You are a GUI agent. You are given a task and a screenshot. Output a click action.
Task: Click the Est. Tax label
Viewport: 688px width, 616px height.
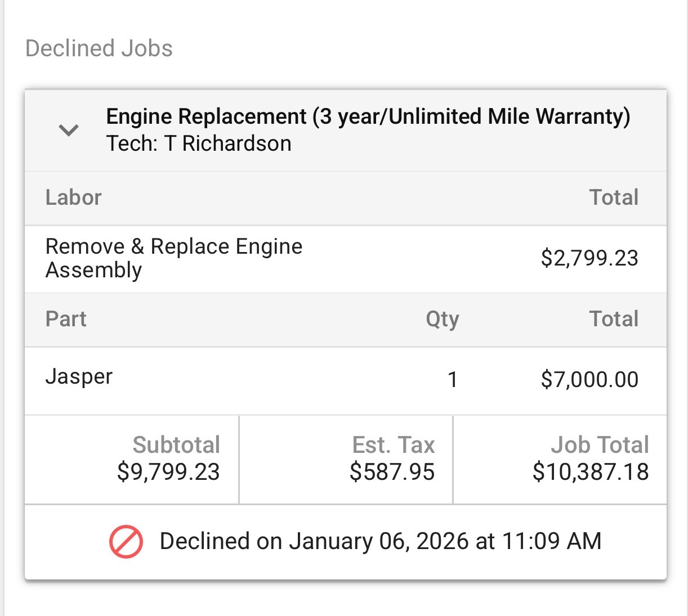click(x=393, y=445)
